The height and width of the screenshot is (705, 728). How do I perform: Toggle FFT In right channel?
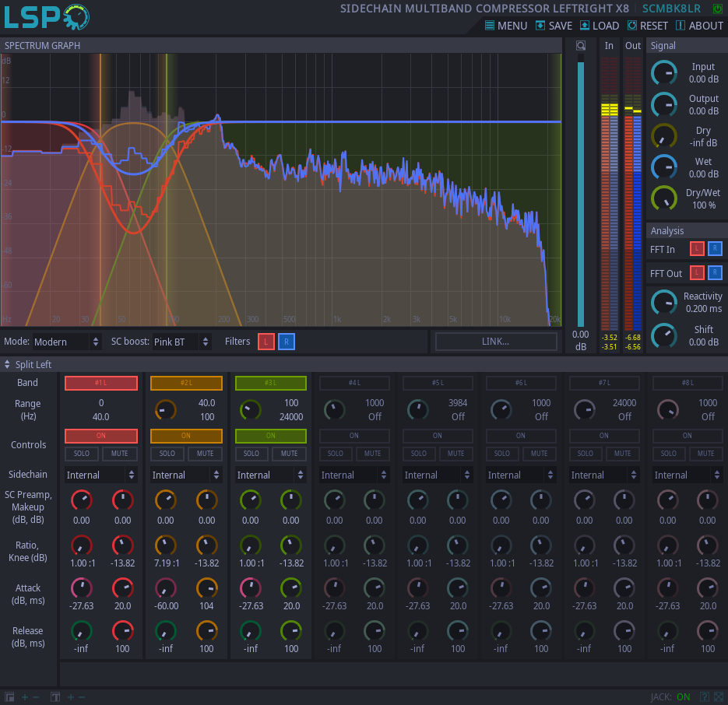715,249
